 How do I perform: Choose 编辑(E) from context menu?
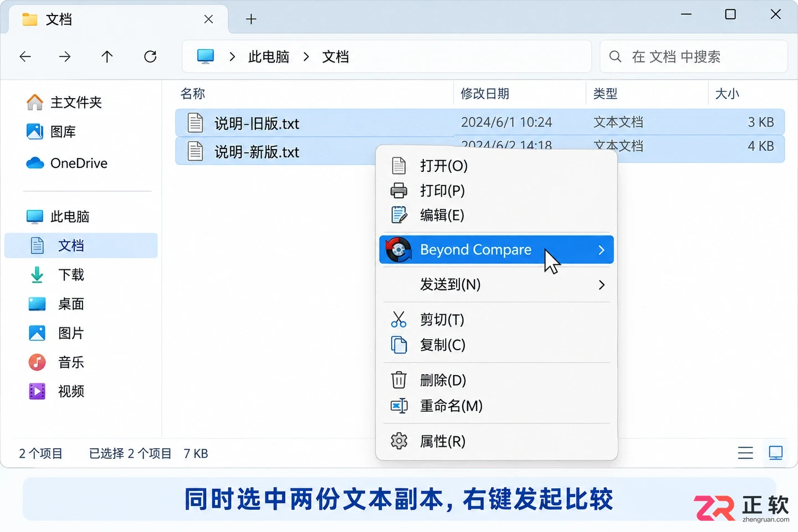pyautogui.click(x=497, y=215)
